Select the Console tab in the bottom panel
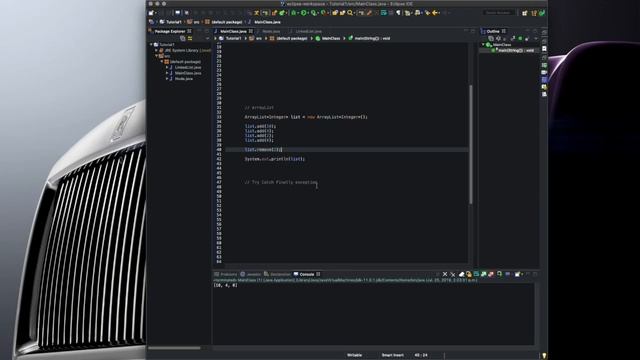This screenshot has height=360, width=640. (x=307, y=274)
